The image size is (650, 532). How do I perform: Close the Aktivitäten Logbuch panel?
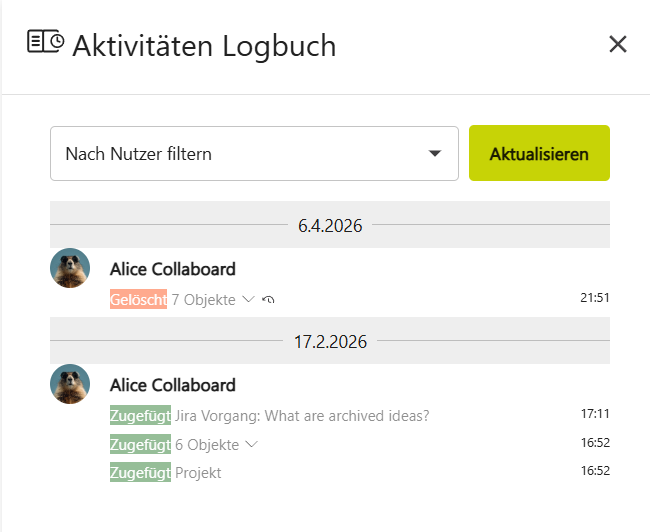(x=618, y=43)
